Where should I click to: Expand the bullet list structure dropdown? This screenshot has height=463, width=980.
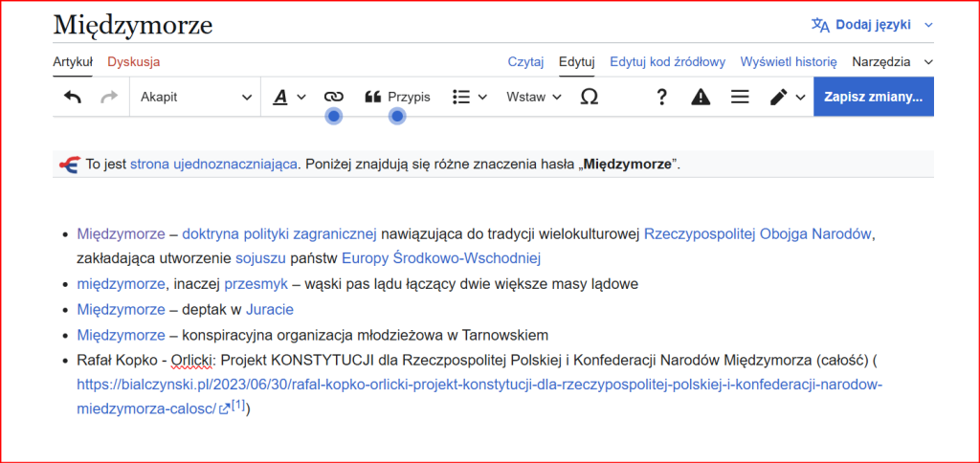tap(469, 97)
